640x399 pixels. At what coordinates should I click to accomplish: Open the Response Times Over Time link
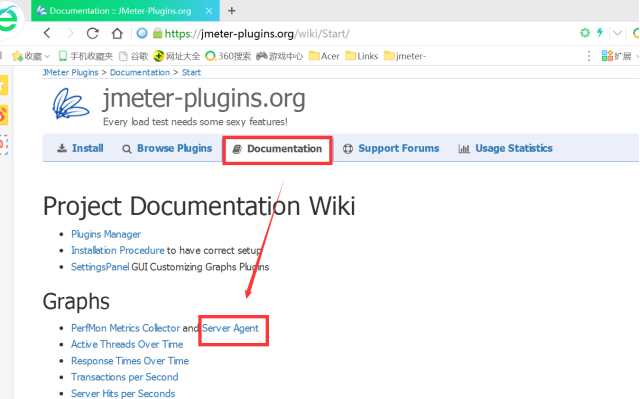pos(130,361)
